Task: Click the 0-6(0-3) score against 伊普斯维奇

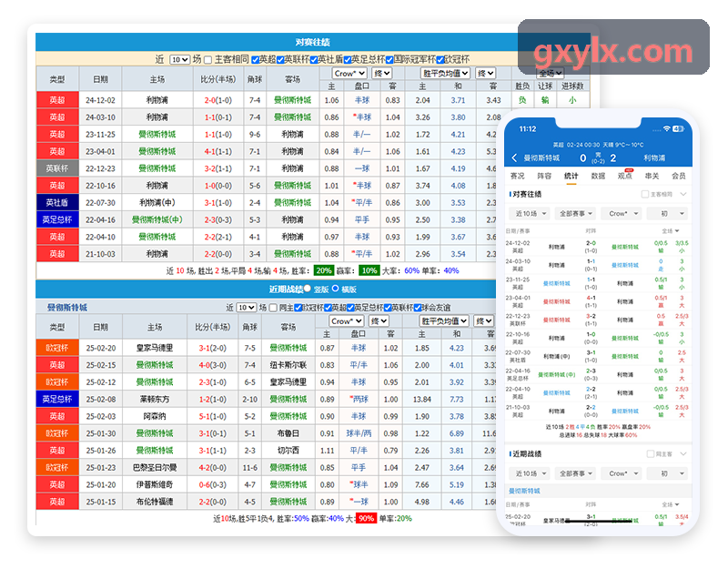Action: point(213,484)
